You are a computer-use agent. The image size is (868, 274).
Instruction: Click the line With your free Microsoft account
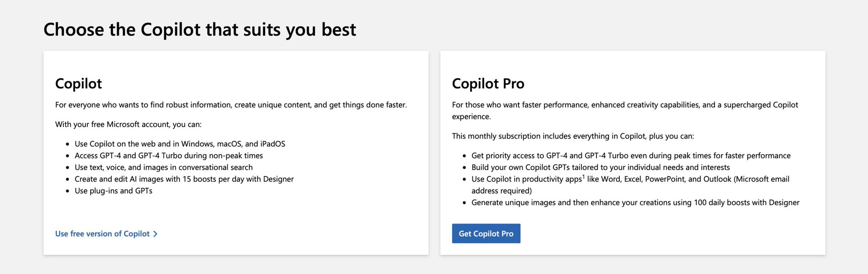[128, 124]
